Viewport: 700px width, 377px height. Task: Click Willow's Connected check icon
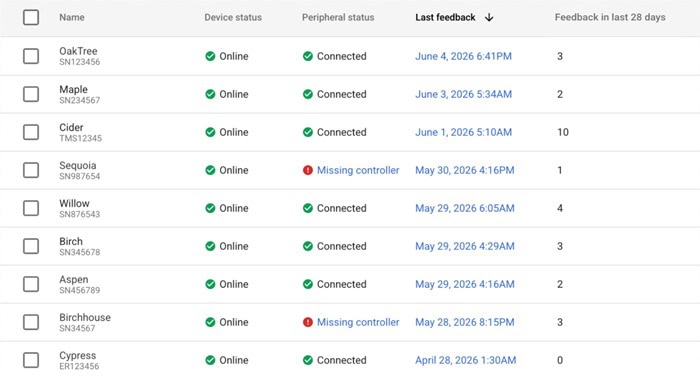(x=308, y=208)
